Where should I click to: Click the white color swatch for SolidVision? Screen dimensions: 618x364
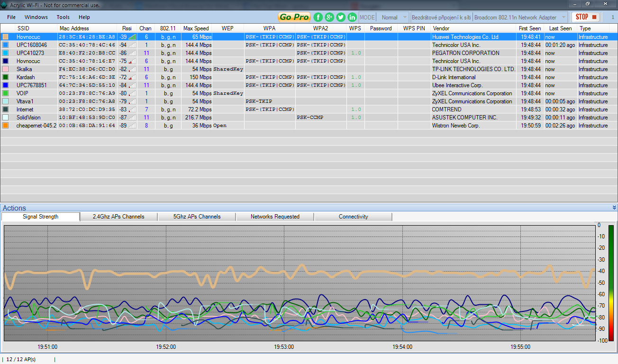(x=5, y=118)
